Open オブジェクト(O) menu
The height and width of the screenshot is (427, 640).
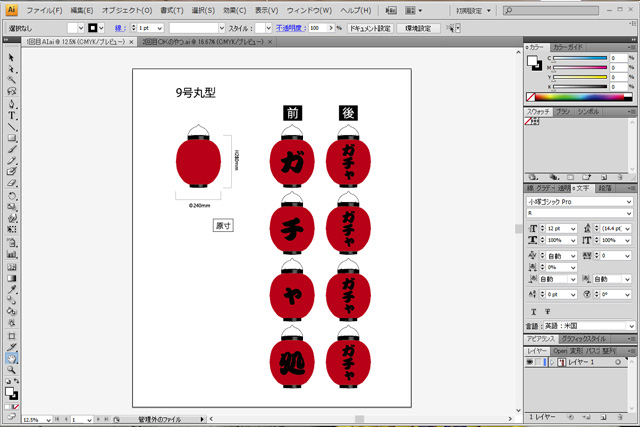[127, 11]
